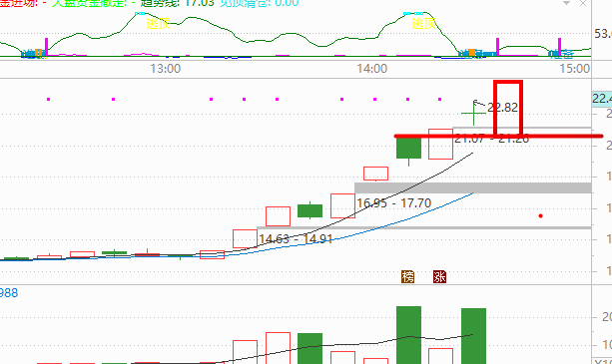This screenshot has height=364, width=612.
Task: Click the green cross doji candle near 22.82
Action: tap(473, 113)
